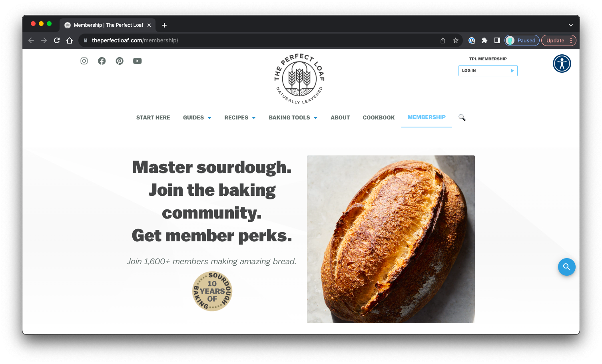Click the accessibility options icon
Viewport: 602px width, 364px height.
tap(562, 64)
